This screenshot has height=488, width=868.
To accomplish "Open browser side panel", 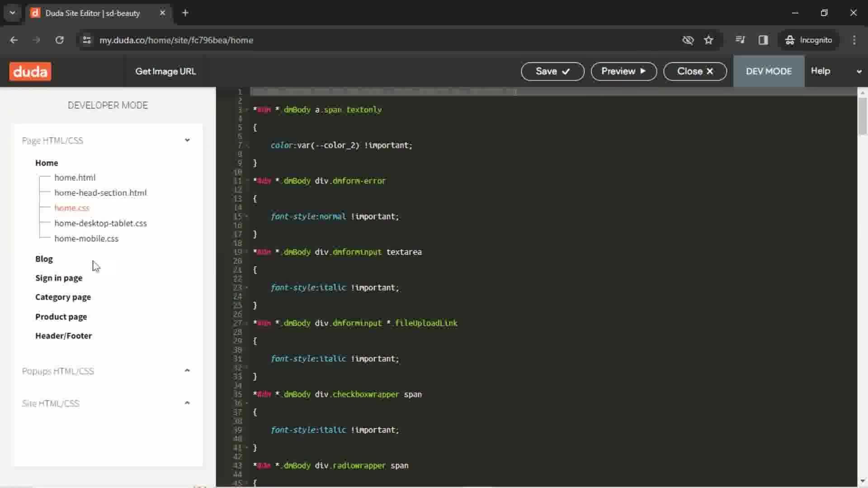I will point(763,40).
